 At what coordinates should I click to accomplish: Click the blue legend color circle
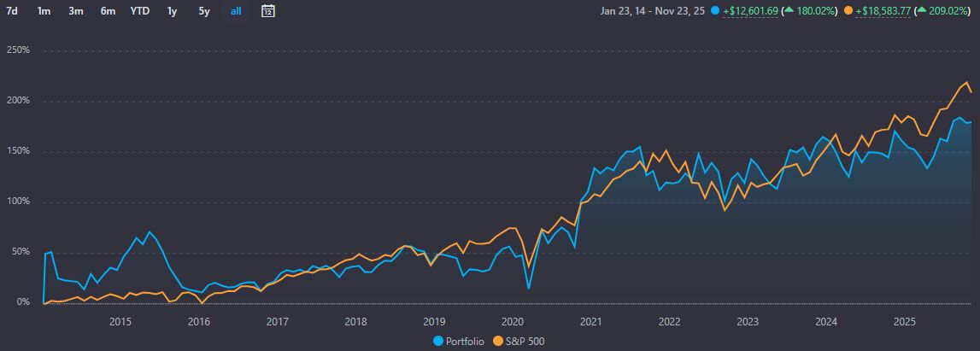(440, 341)
